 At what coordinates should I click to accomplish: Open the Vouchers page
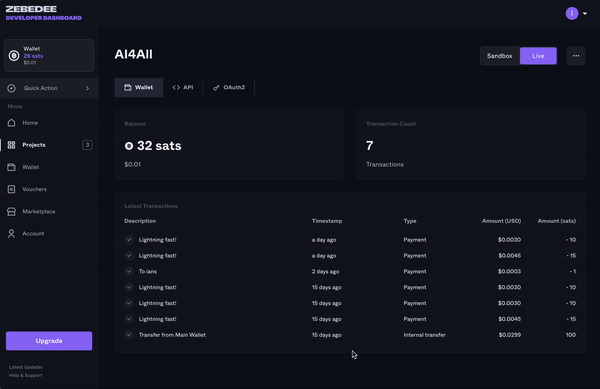(x=49, y=189)
